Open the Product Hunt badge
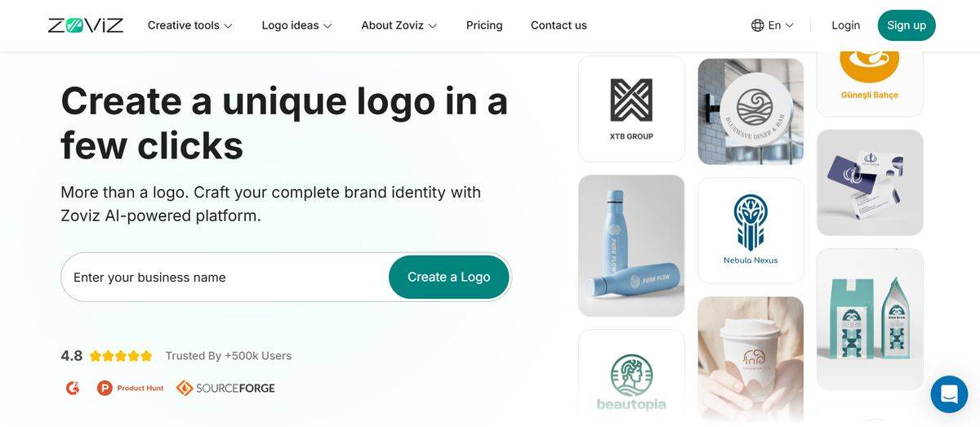 (x=131, y=388)
